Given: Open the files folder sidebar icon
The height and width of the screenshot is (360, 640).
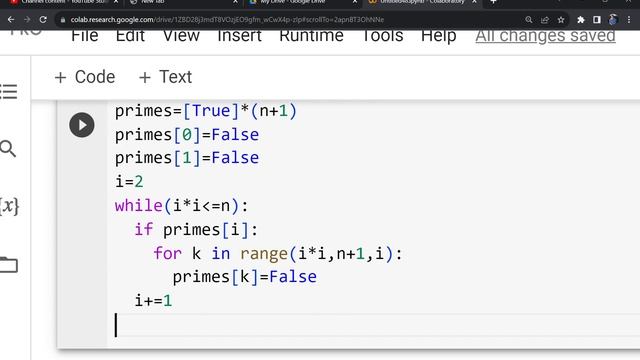Looking at the screenshot, I should pyautogui.click(x=9, y=264).
